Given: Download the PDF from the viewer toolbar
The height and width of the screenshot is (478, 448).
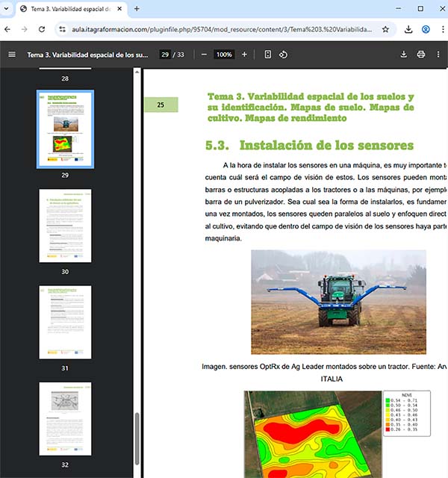Looking at the screenshot, I should 404,55.
